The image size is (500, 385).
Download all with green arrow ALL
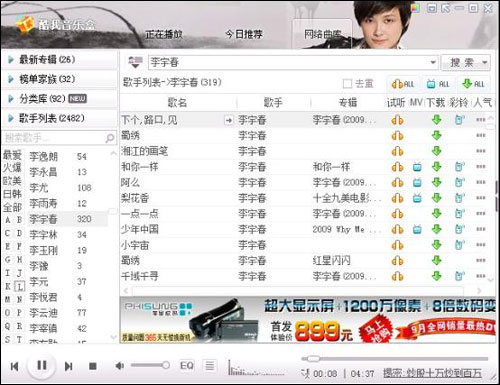coord(474,84)
